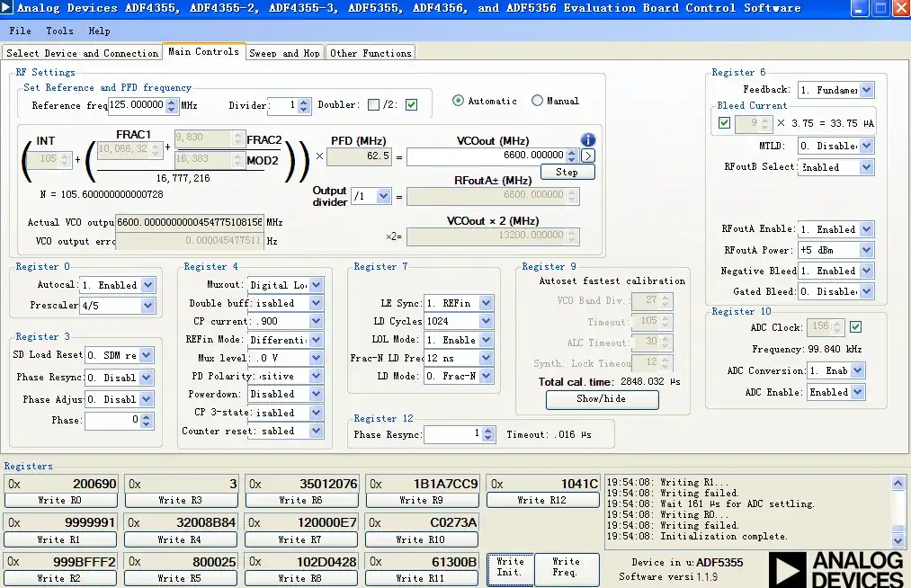Click the Write R12 button
911x588 pixels.
[x=542, y=500]
